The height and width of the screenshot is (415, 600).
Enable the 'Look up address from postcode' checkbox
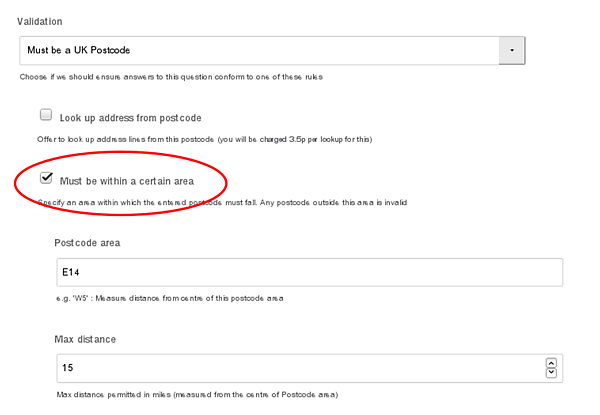click(46, 115)
